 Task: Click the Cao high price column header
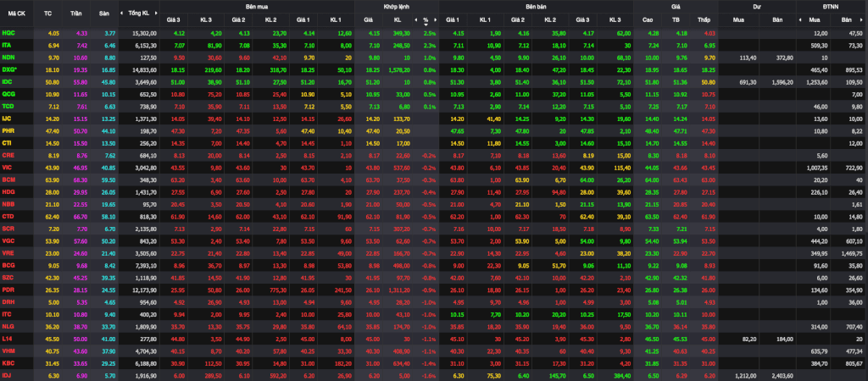click(647, 20)
